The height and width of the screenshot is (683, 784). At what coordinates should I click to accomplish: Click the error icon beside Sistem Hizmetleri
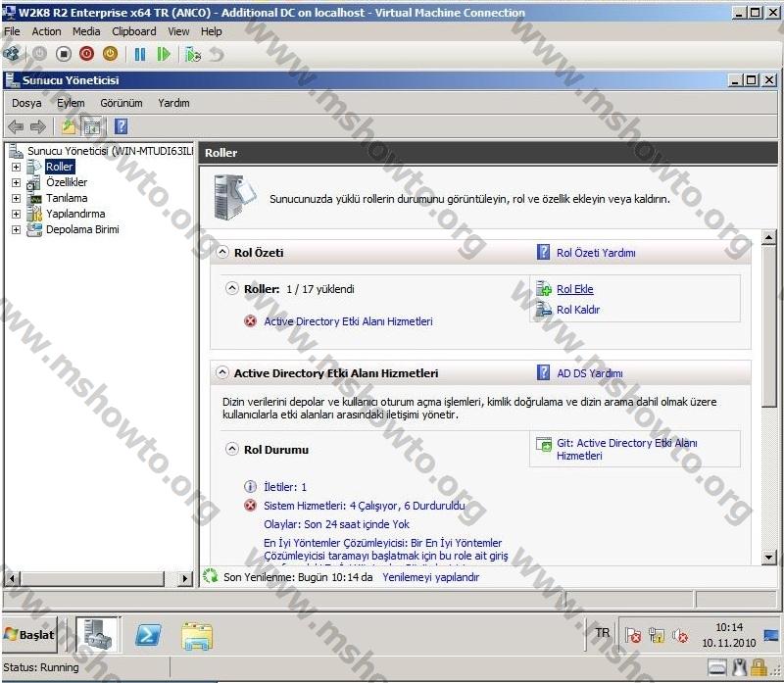point(250,506)
